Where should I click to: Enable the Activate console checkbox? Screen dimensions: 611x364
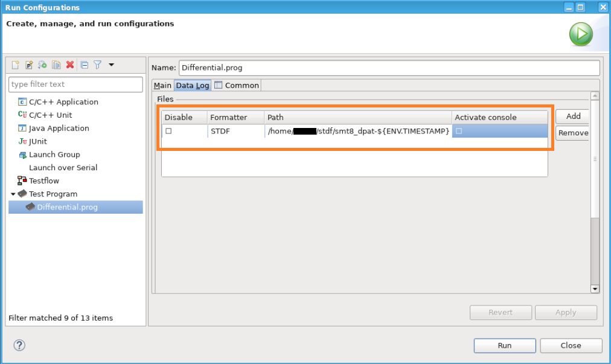point(459,131)
